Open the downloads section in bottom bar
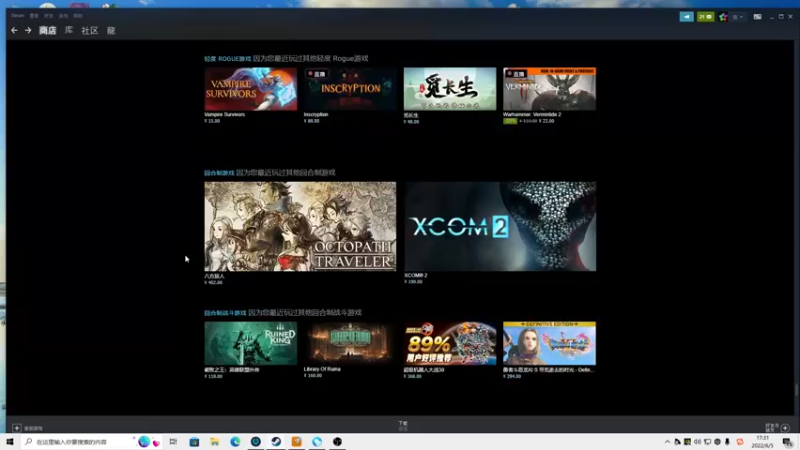 click(403, 426)
